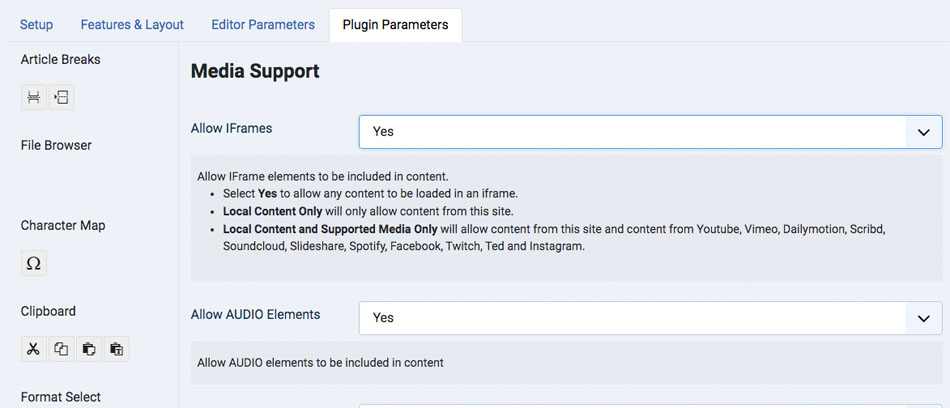Insert a Read More article break
Viewport: 950px width, 408px height.
pyautogui.click(x=34, y=97)
